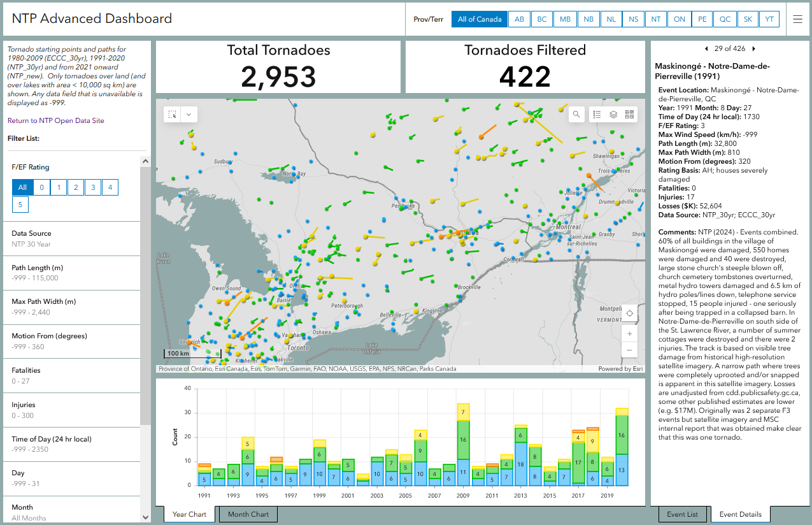Expand the selection tool options dropdown
This screenshot has width=812, height=525.
(x=189, y=114)
